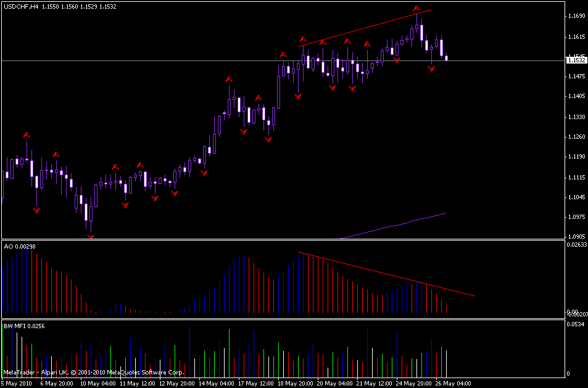
Task: Select the first up fractal arrow on far left
Action: (26, 134)
